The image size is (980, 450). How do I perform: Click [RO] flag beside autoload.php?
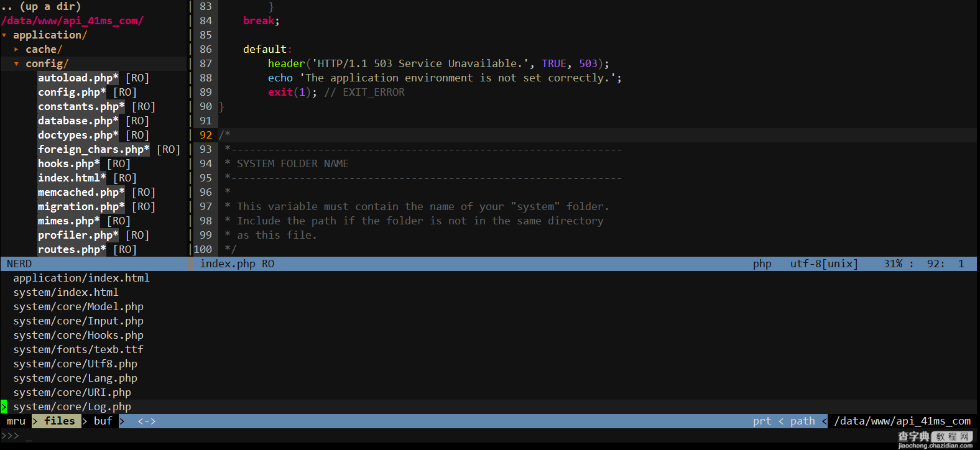pos(137,78)
